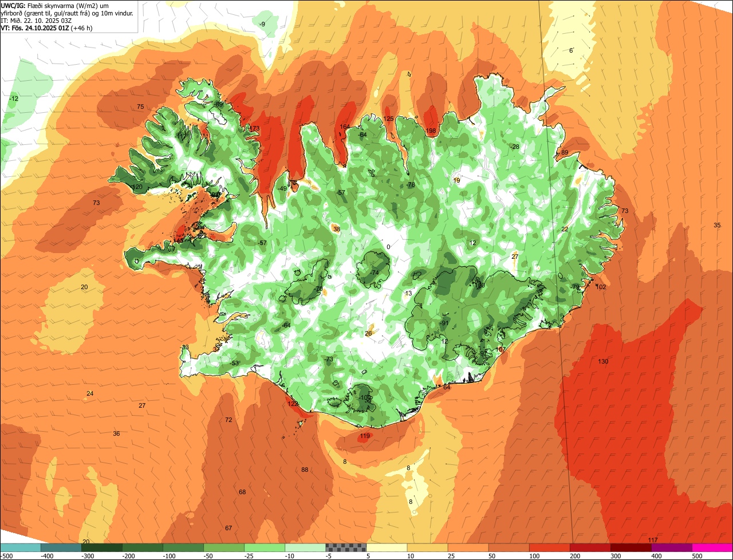This screenshot has height=560, width=733.
Task: Click the 107 value on the southeast coast
Action: click(501, 349)
